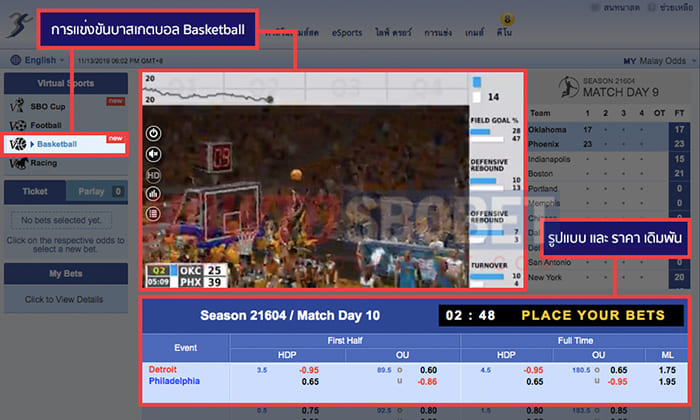Click the horse racing icon

click(18, 163)
